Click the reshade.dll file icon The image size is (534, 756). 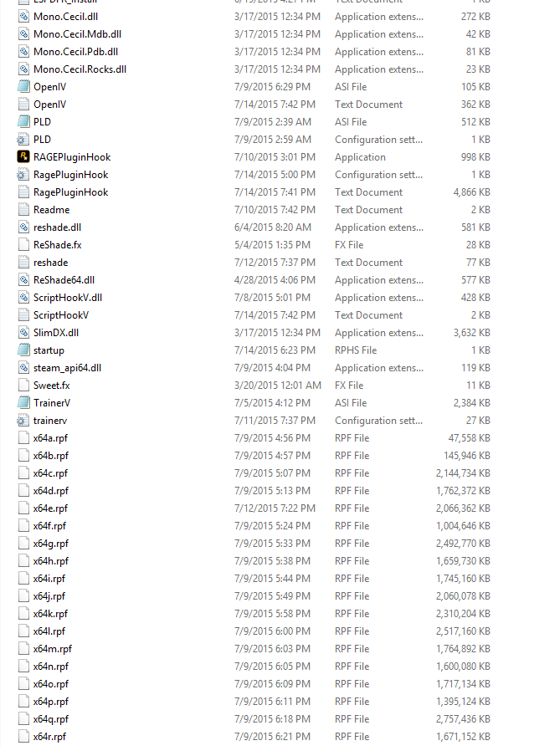(23, 227)
